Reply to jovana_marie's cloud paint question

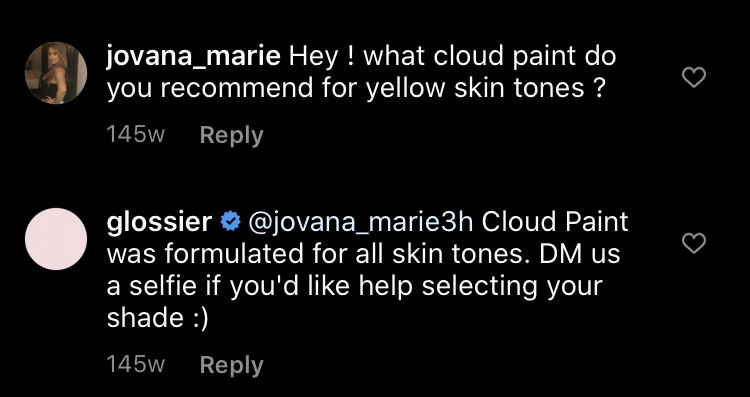tap(232, 135)
